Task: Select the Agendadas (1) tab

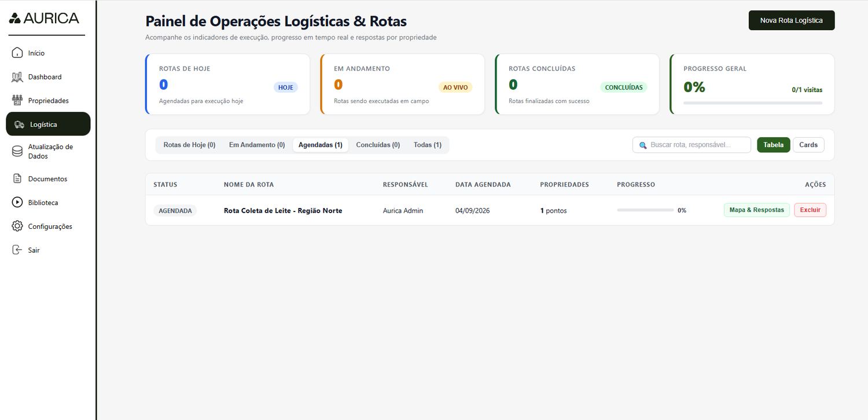Action: click(321, 145)
